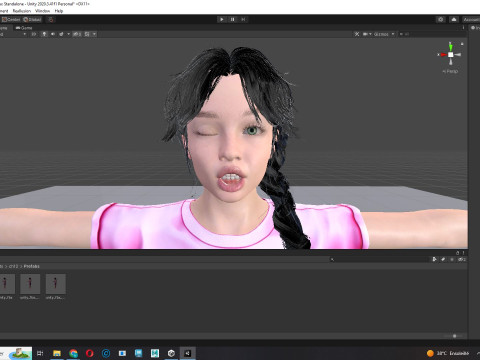
Task: Open Task View on taskbar
Action: pos(40,353)
